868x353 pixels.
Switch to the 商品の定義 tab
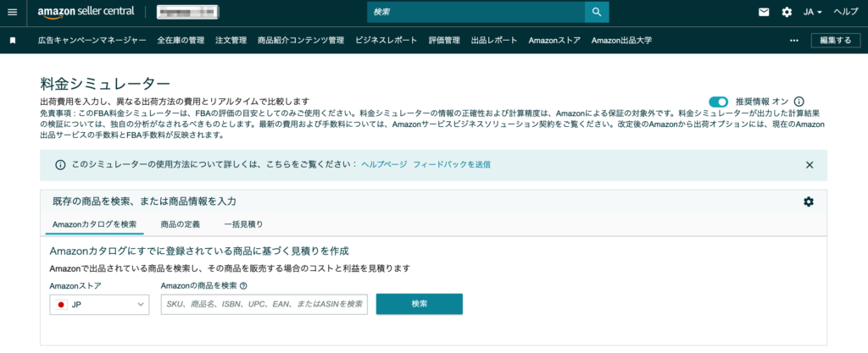pyautogui.click(x=181, y=224)
